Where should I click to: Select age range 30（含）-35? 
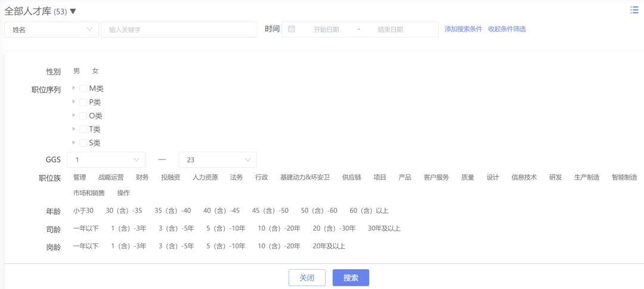(x=124, y=211)
